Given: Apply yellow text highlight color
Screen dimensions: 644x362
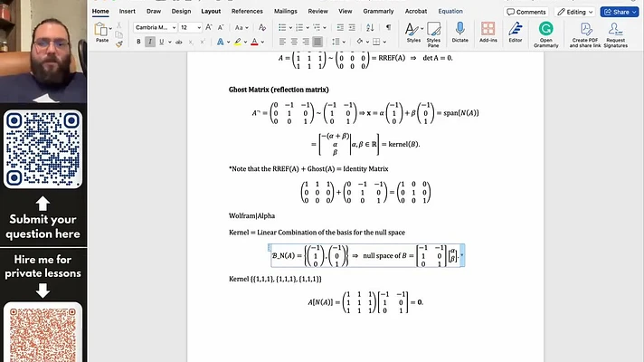Looking at the screenshot, I should (x=237, y=42).
